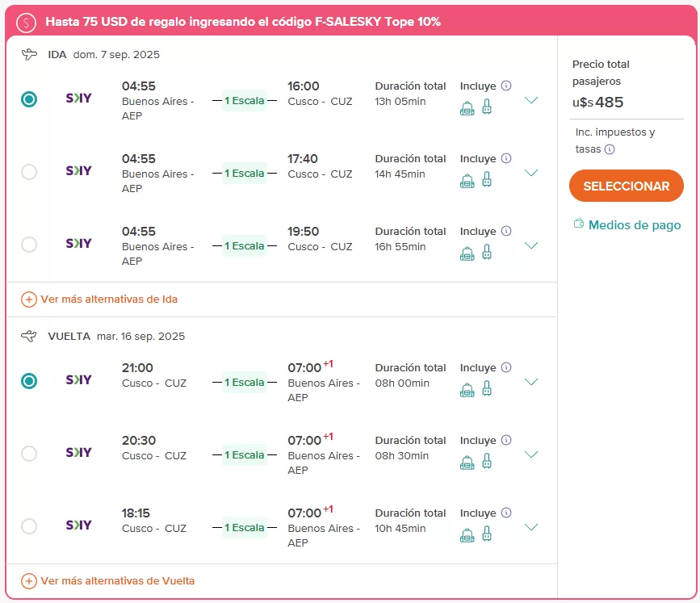Image resolution: width=700 pixels, height=603 pixels.
Task: Select the outbound flight arriving at 19:50
Action: [29, 245]
